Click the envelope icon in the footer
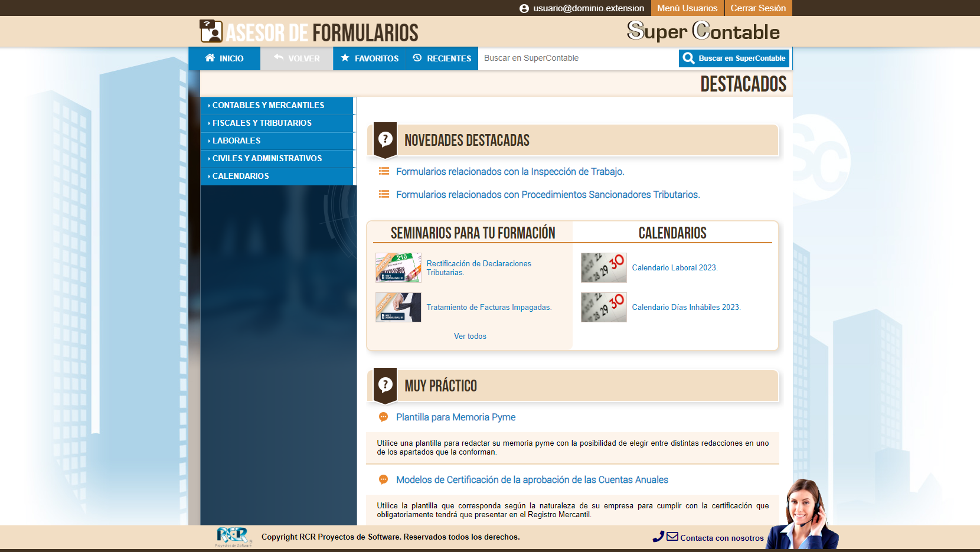This screenshot has width=980, height=552. point(672,537)
